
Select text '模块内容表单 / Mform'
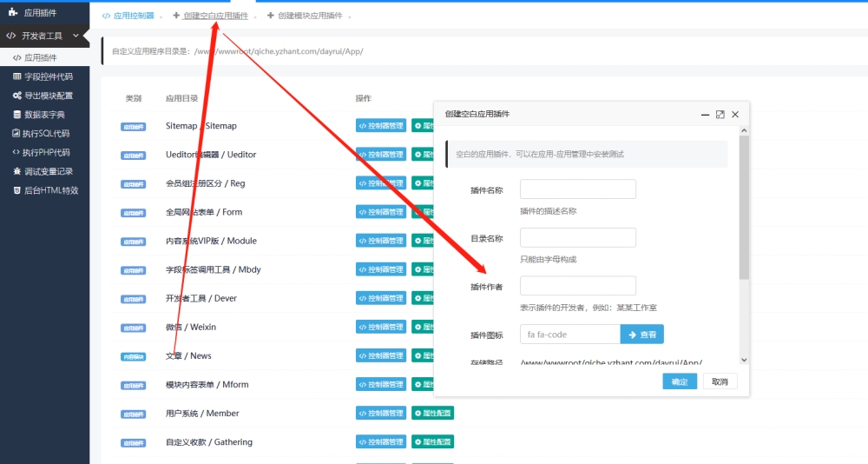pyautogui.click(x=207, y=384)
